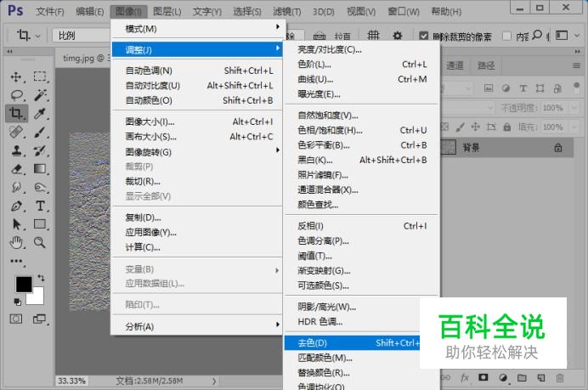This screenshot has width=588, height=390.
Task: Select the Lasso tool
Action: (16, 95)
